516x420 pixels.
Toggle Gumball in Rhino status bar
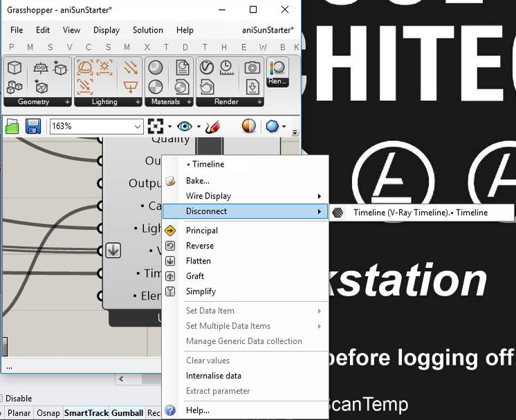[x=127, y=413]
